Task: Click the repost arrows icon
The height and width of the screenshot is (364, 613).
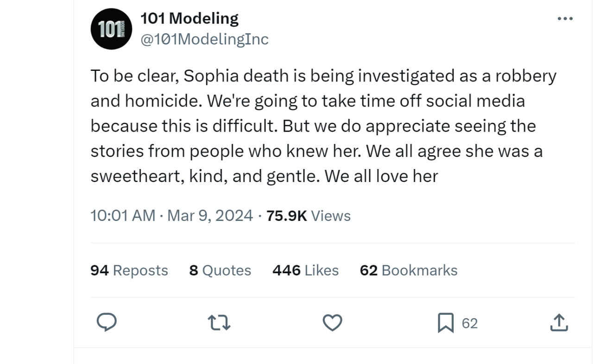Action: (x=219, y=322)
